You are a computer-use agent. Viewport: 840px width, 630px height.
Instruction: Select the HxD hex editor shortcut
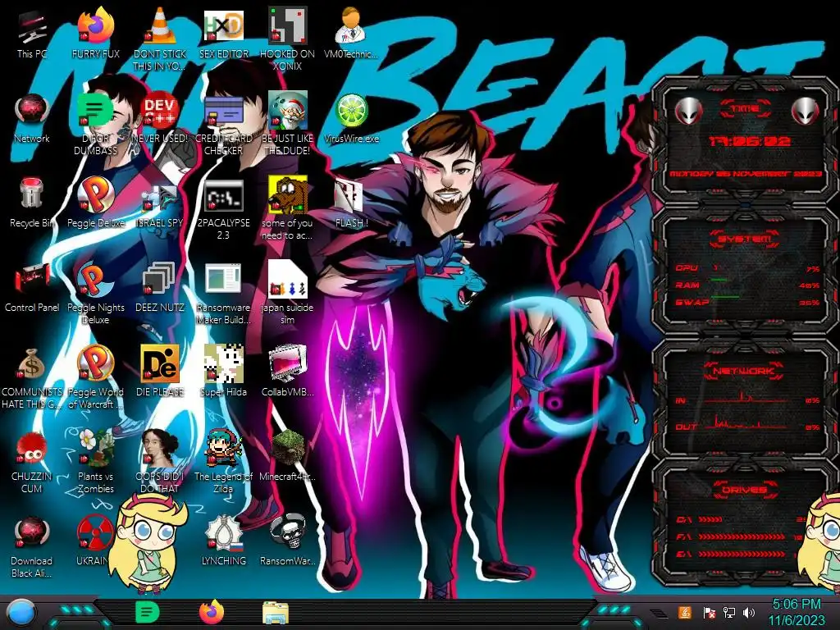(x=223, y=25)
